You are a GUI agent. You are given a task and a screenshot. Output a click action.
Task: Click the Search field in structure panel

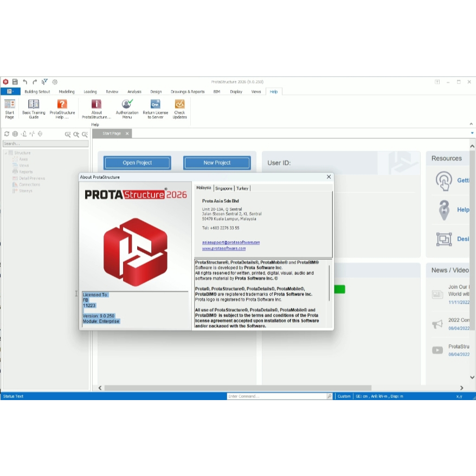coord(46,144)
